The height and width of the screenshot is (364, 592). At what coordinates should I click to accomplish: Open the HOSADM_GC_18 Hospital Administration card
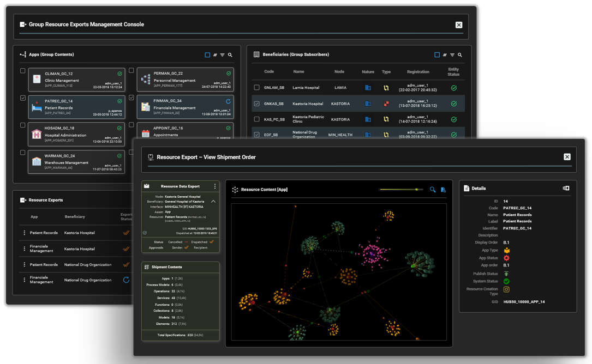[x=76, y=134]
